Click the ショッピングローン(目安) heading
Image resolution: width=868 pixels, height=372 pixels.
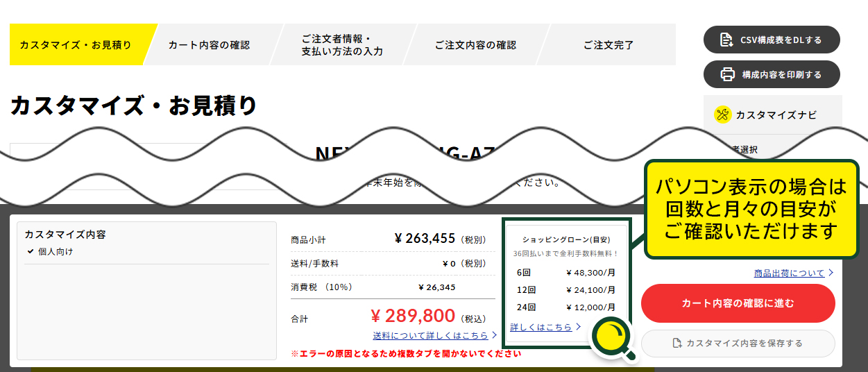point(566,239)
